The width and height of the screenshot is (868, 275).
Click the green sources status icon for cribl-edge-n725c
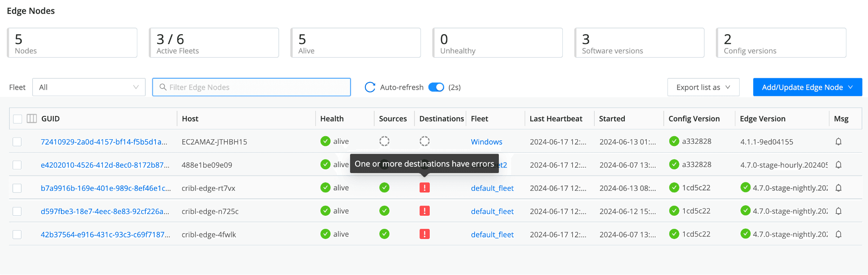pos(384,211)
